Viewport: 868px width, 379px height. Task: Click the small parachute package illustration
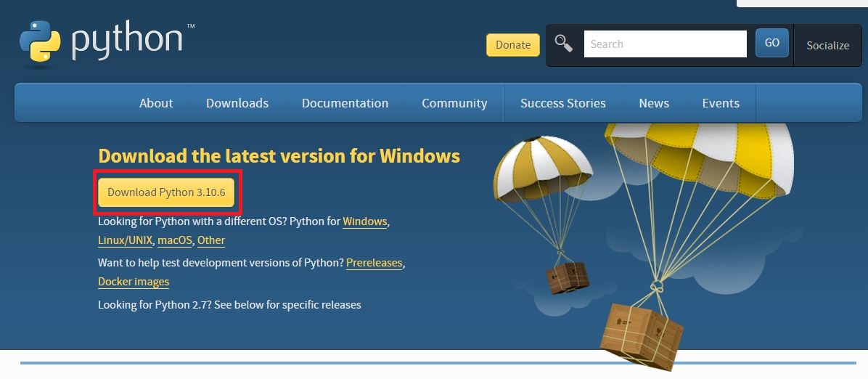tap(567, 277)
